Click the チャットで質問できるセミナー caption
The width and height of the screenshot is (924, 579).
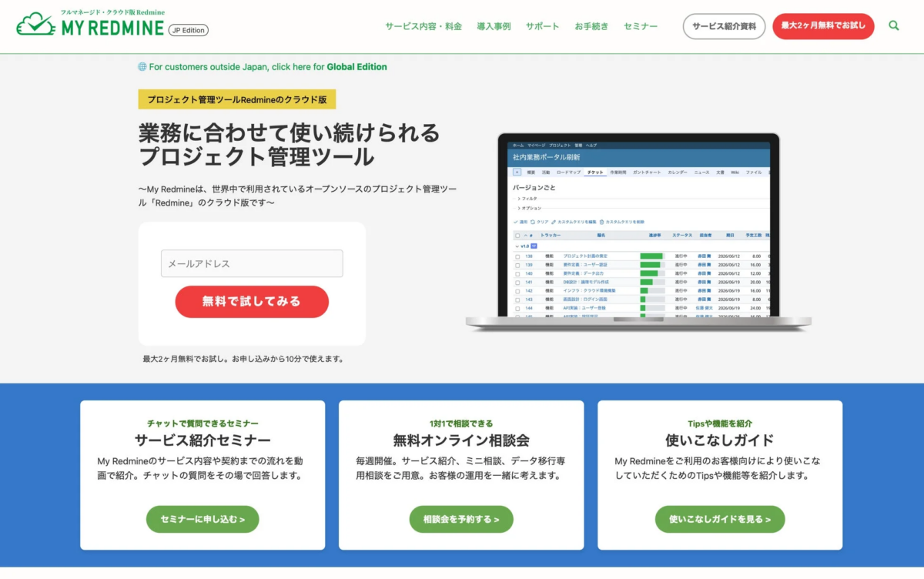coord(203,423)
